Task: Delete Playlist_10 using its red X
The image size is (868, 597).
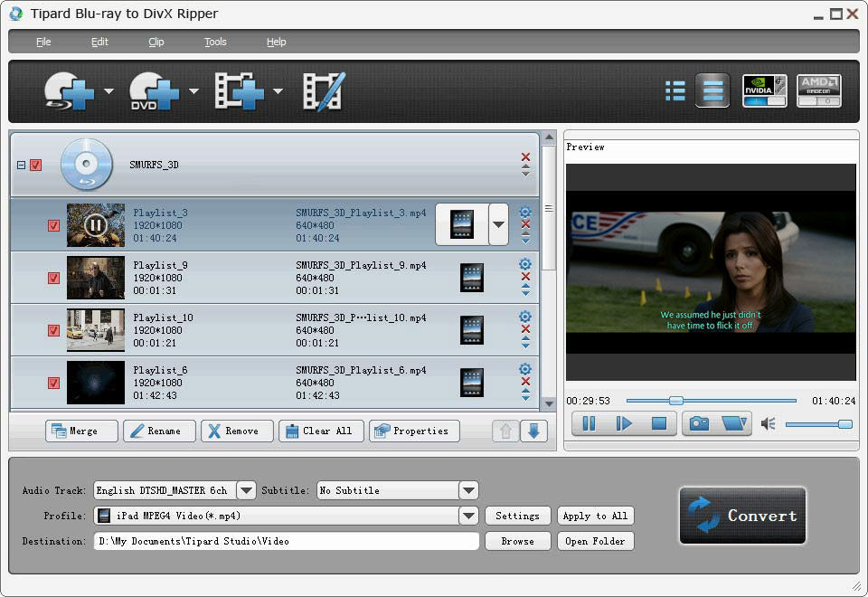Action: (x=525, y=329)
